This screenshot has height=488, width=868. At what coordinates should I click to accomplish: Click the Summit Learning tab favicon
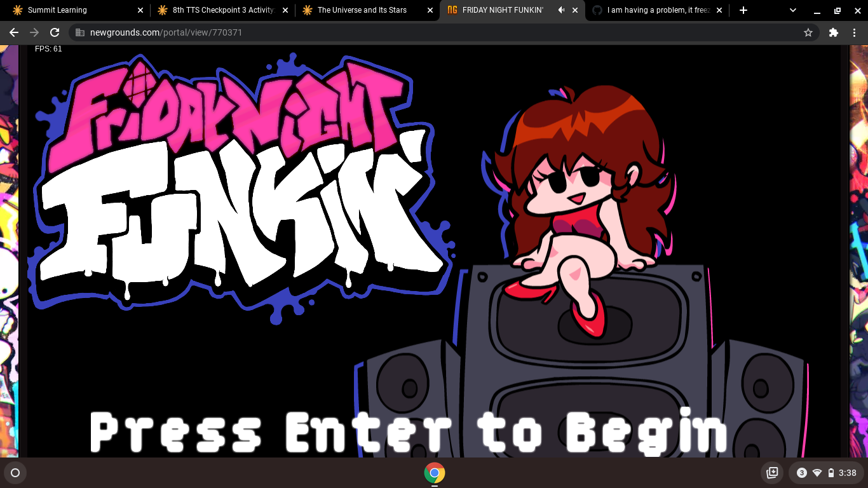(x=17, y=10)
